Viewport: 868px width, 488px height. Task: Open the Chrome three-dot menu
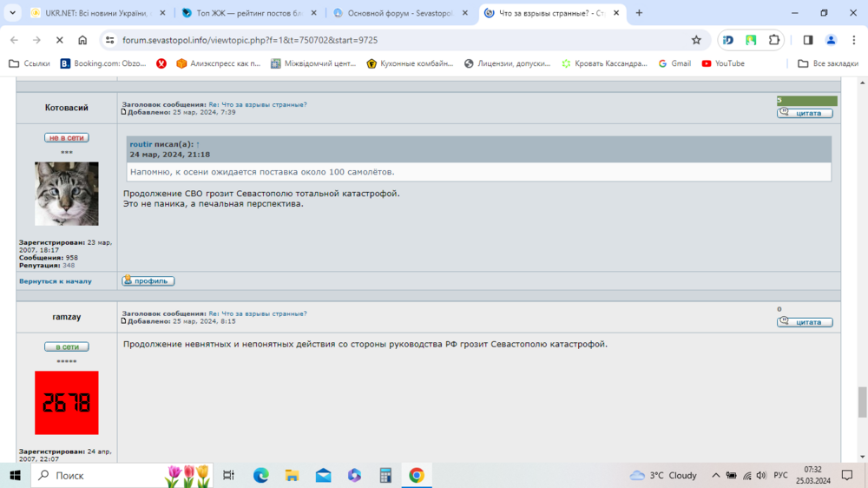853,40
